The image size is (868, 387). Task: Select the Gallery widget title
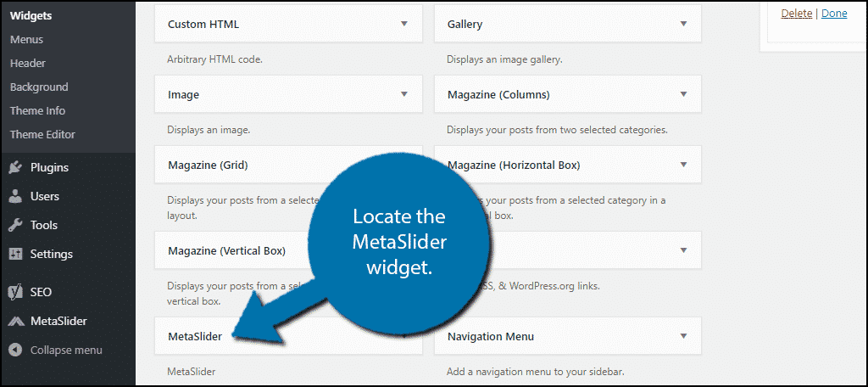pyautogui.click(x=465, y=25)
